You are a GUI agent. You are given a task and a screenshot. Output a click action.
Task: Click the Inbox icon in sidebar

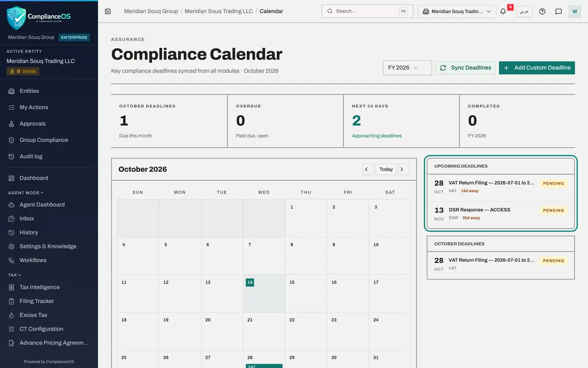pos(11,218)
